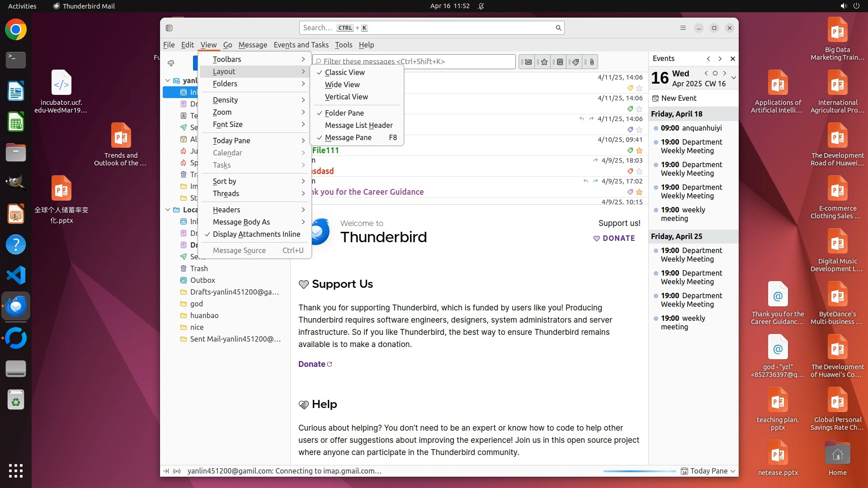Select Vertical View layout

[x=346, y=97]
